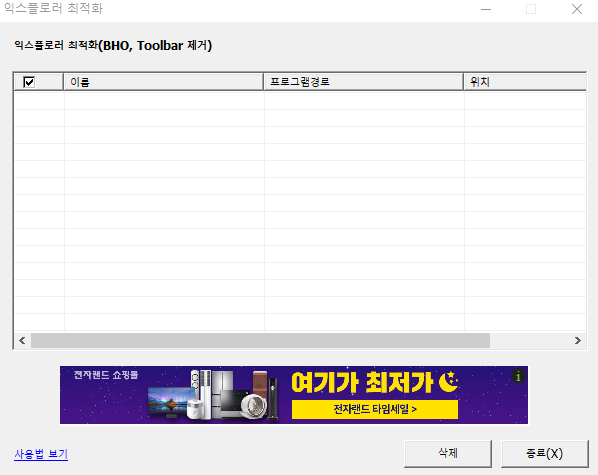This screenshot has width=598, height=475.
Task: Click the 종료(X) button
Action: tap(545, 454)
